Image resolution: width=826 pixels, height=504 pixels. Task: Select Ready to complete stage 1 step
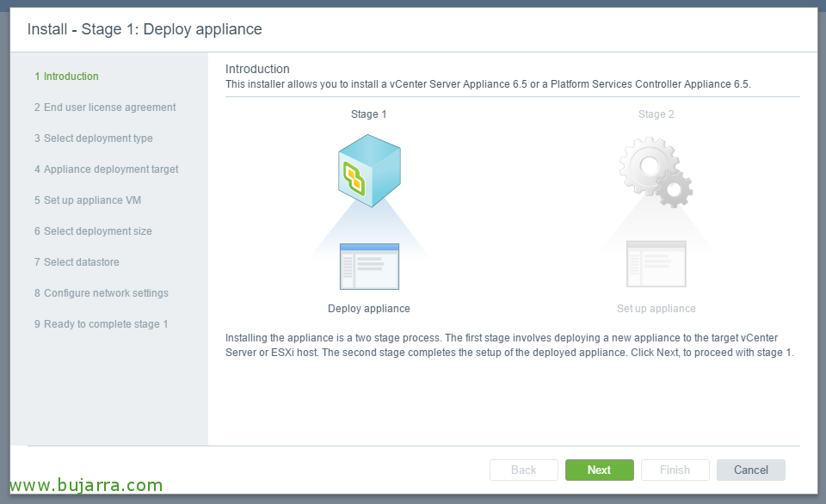pyautogui.click(x=101, y=324)
